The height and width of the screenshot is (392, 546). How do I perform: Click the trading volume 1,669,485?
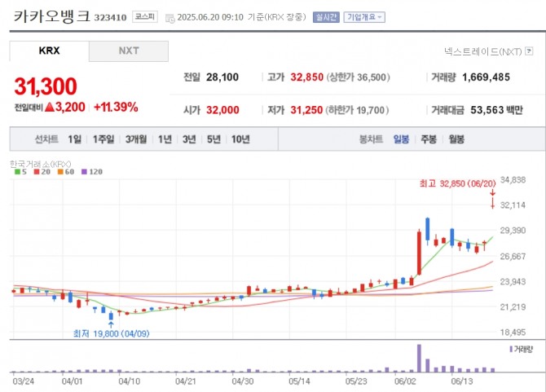click(x=487, y=77)
